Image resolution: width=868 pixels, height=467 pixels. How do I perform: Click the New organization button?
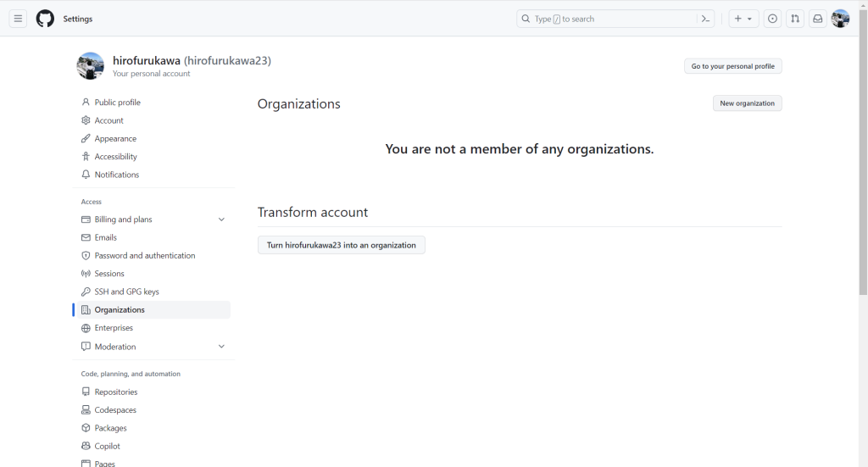pos(747,103)
